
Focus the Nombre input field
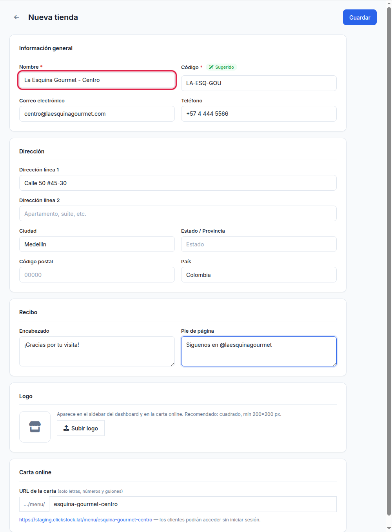[97, 80]
